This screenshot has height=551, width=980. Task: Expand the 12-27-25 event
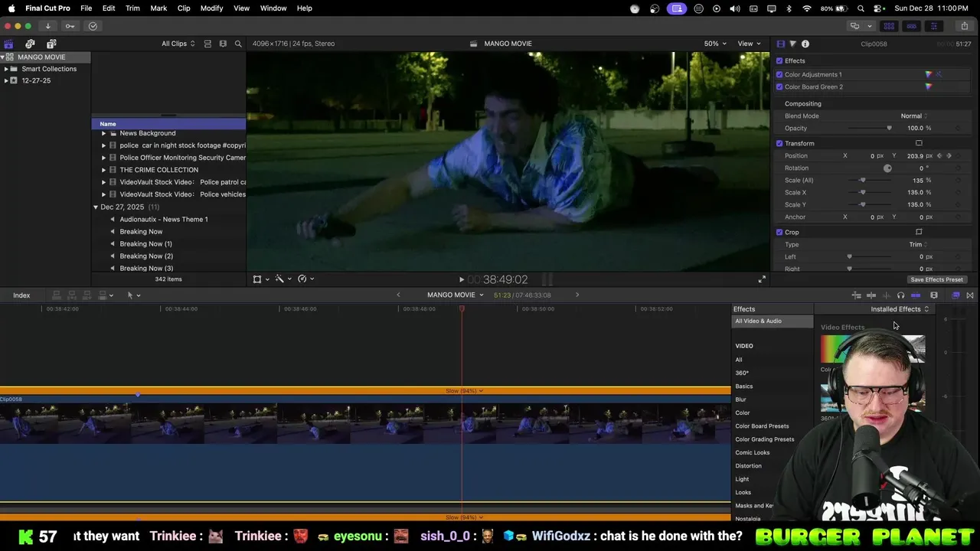pos(6,80)
